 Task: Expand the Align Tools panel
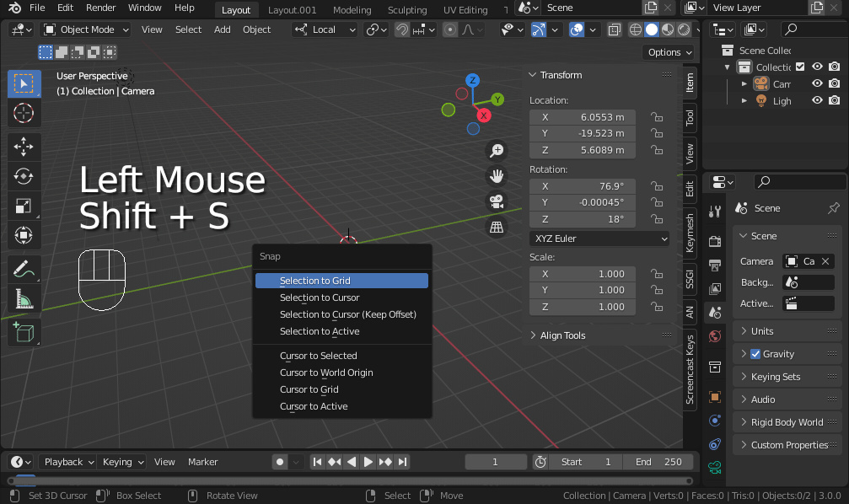tap(563, 335)
